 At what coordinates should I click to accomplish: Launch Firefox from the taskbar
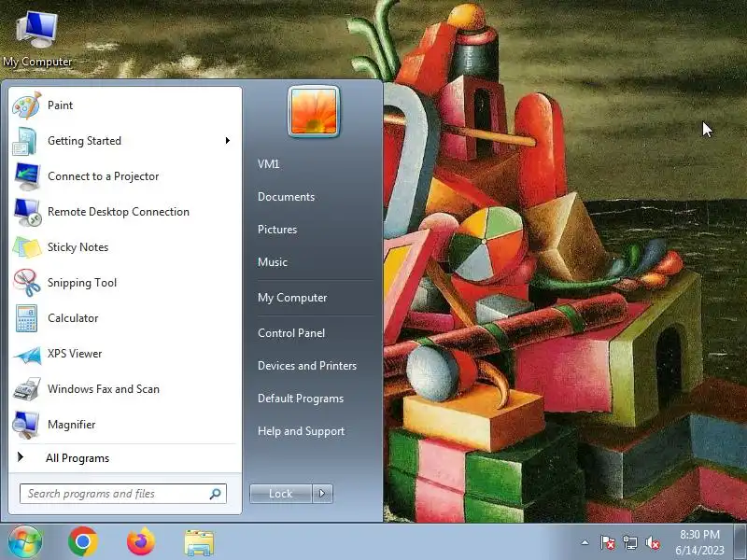141,542
